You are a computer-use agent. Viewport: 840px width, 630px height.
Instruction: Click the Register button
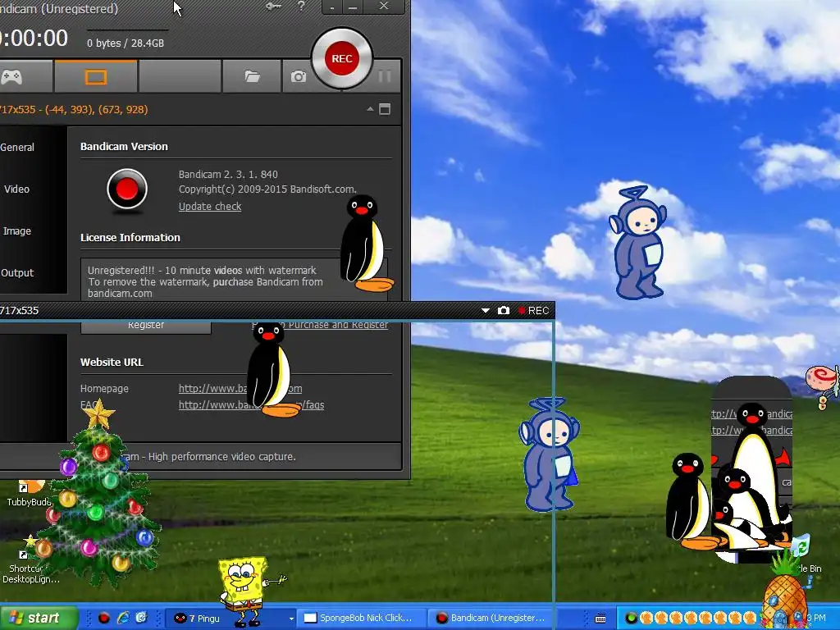pos(146,326)
